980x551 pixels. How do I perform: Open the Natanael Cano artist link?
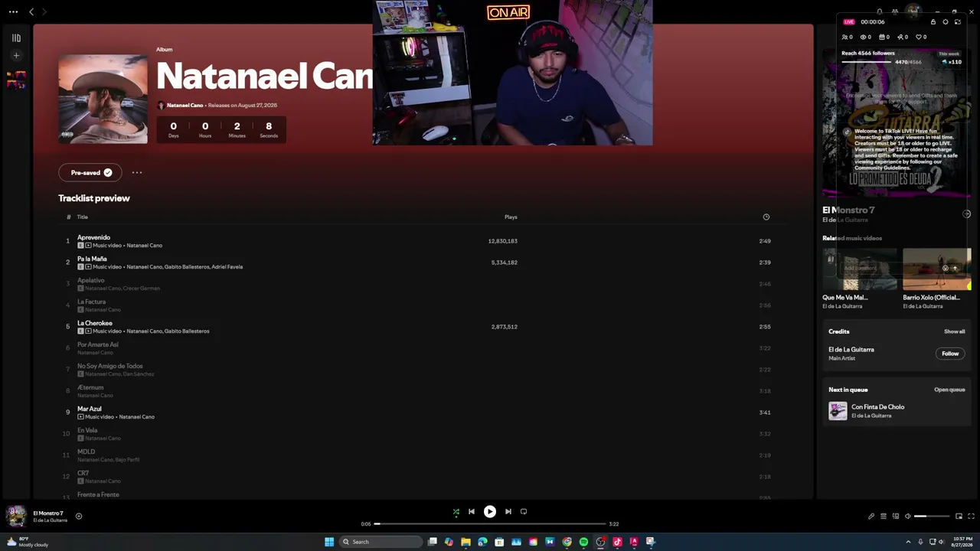point(185,105)
